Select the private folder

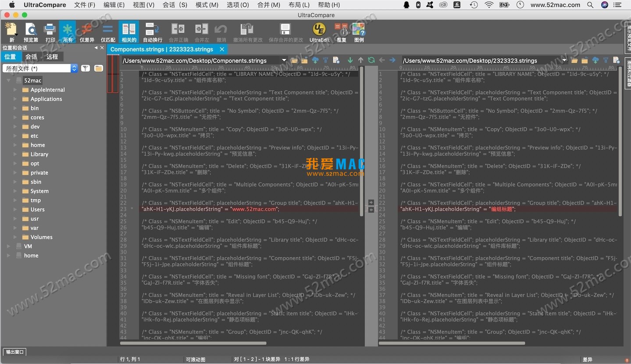(x=39, y=173)
